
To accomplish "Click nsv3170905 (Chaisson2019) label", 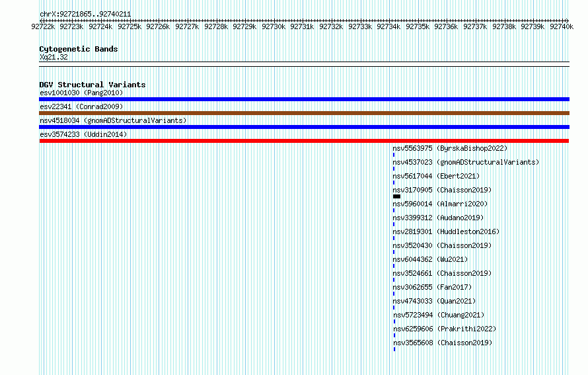I will [442, 190].
